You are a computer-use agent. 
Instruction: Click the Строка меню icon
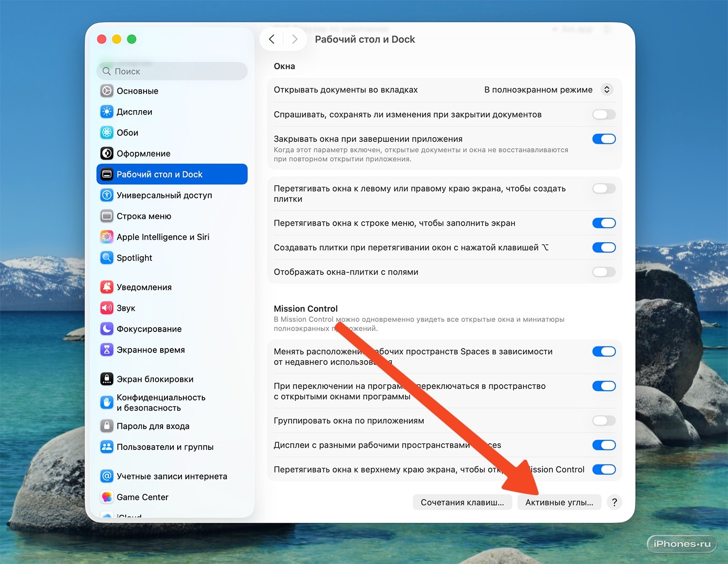107,216
